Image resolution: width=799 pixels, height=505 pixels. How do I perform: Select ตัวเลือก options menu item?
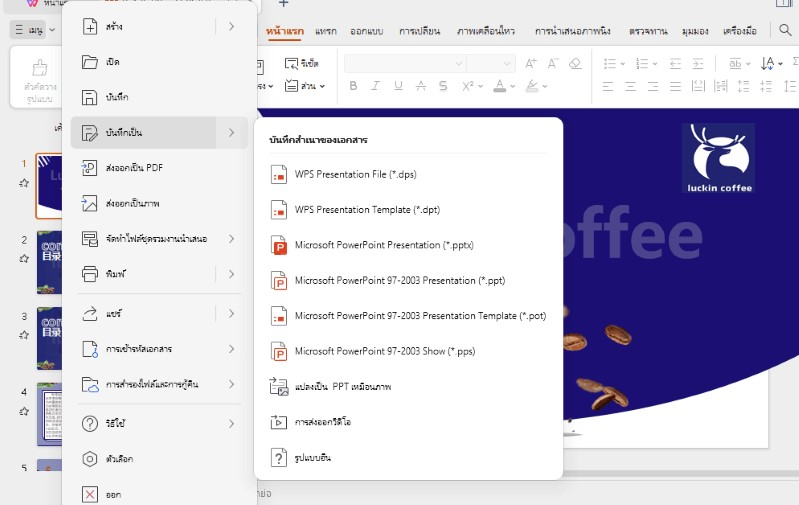click(159, 459)
